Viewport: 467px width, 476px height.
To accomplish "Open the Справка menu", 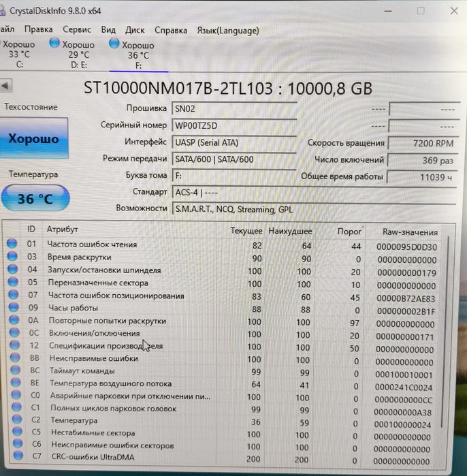I will [x=171, y=31].
